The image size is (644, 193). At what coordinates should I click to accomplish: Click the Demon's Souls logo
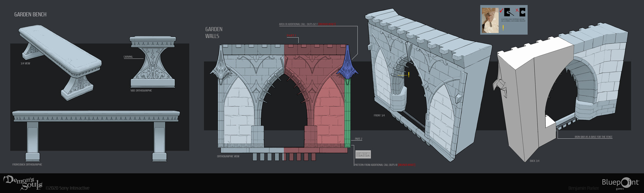coord(23,183)
